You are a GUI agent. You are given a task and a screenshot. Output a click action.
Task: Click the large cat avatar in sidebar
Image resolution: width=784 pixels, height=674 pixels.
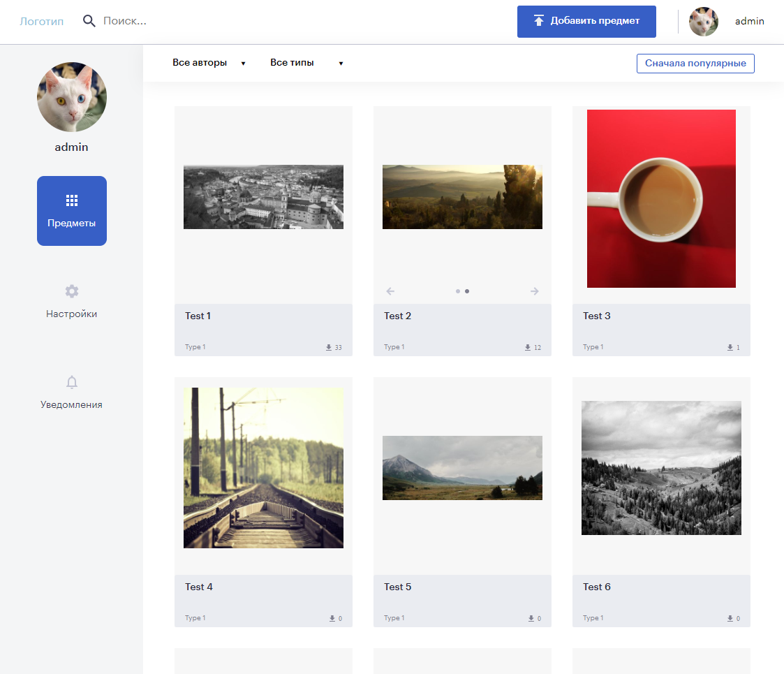pyautogui.click(x=71, y=97)
